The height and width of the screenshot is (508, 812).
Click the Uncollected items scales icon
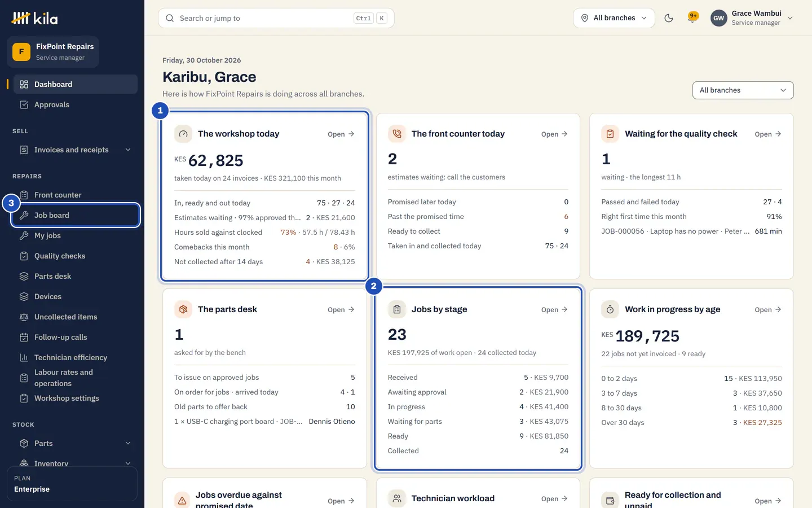pos(24,317)
